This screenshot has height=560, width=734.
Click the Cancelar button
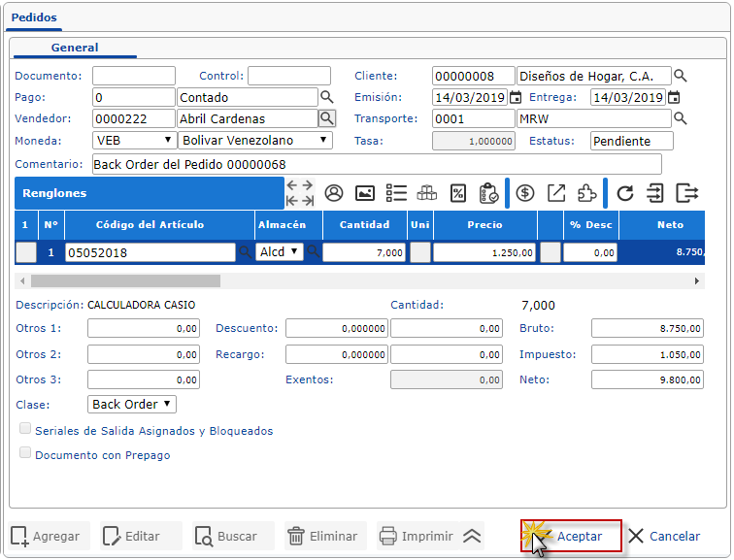click(664, 536)
